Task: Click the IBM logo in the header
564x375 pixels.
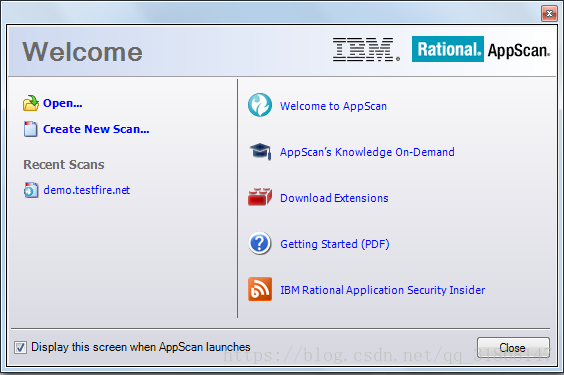Action: (366, 49)
